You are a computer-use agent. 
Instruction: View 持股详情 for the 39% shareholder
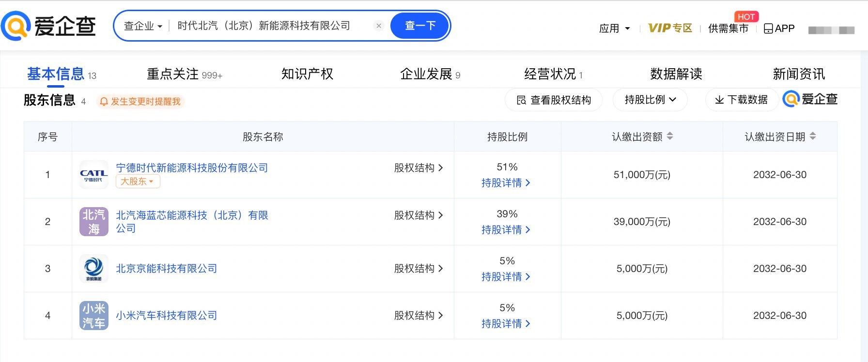(506, 230)
